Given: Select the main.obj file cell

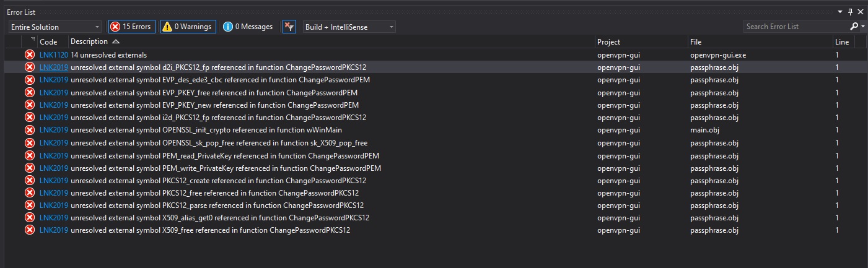Looking at the screenshot, I should [704, 130].
